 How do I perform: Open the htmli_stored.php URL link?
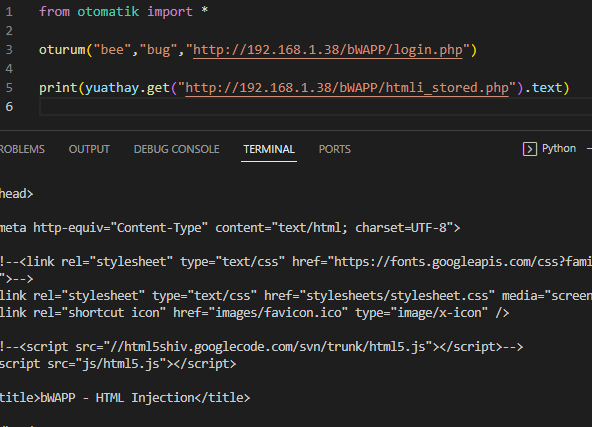pos(347,88)
